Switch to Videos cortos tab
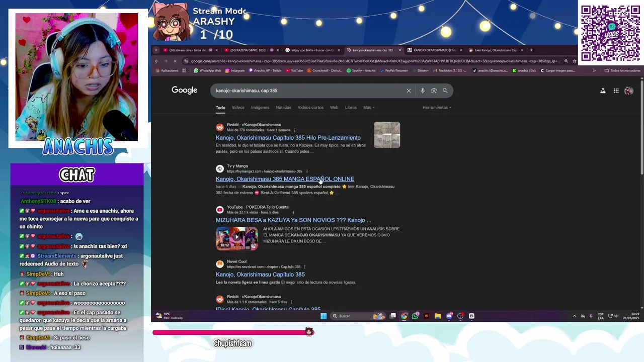The width and height of the screenshot is (644, 362). (x=310, y=108)
